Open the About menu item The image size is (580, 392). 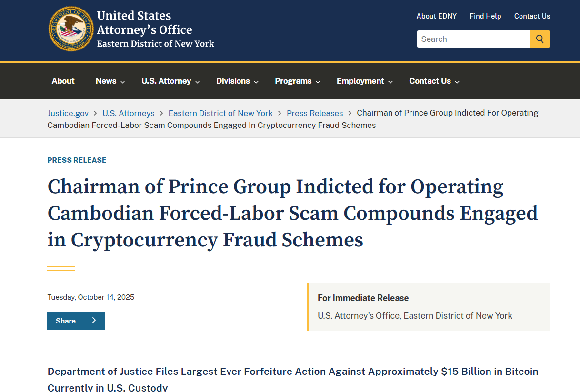[63, 81]
